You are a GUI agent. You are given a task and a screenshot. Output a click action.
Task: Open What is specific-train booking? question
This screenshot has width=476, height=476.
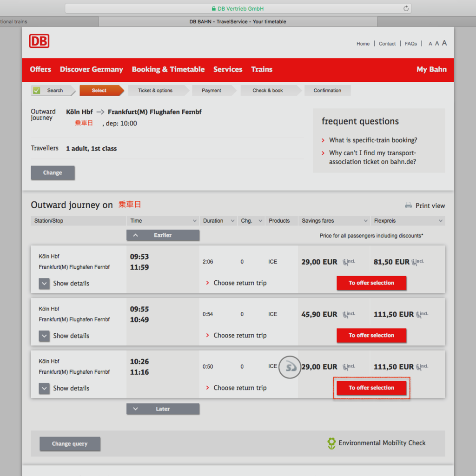pos(373,140)
